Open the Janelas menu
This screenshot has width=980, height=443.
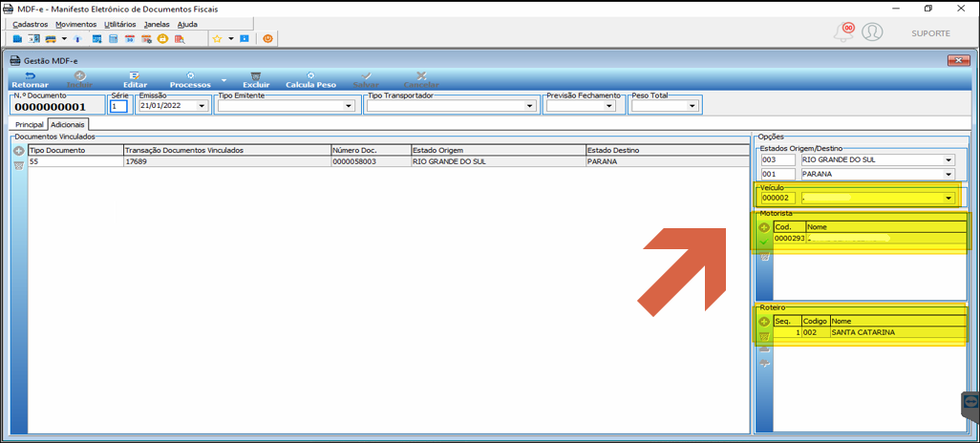click(x=157, y=25)
